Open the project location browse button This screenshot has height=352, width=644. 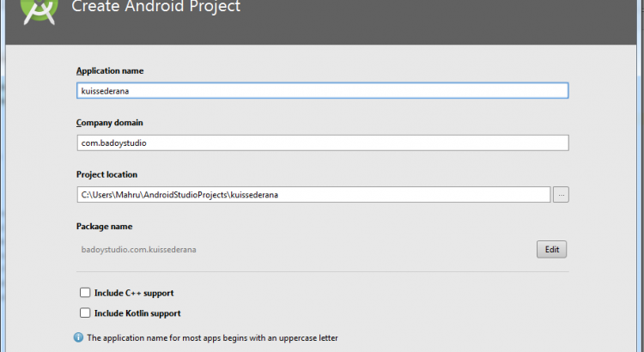561,195
